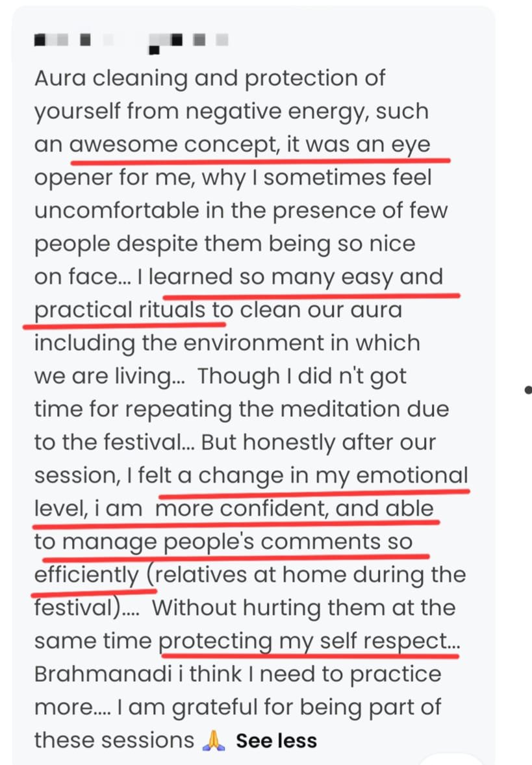532x765 pixels.
Task: Click the underlined phrase "awesome concept"
Action: (x=171, y=145)
